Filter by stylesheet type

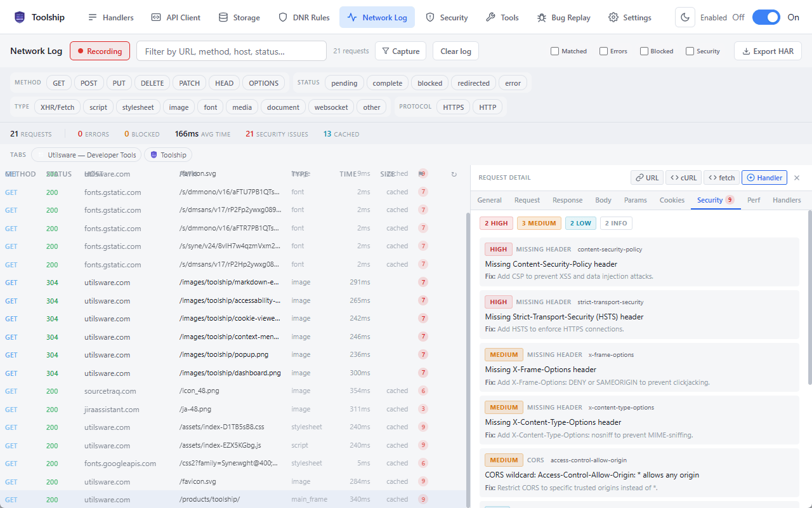point(138,107)
